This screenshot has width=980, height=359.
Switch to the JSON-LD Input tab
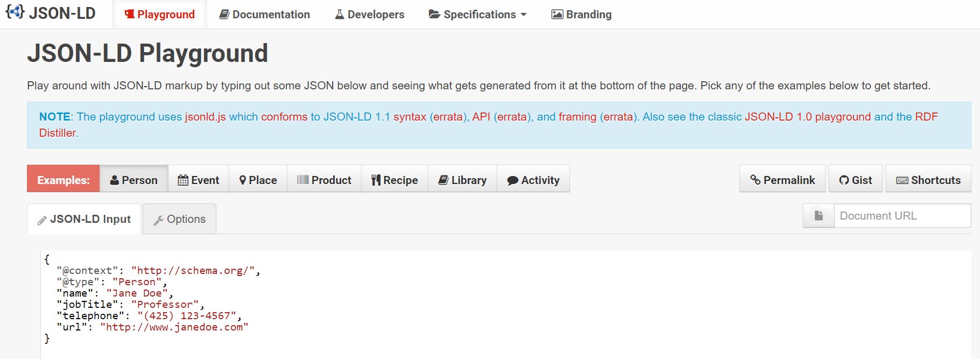(x=84, y=219)
